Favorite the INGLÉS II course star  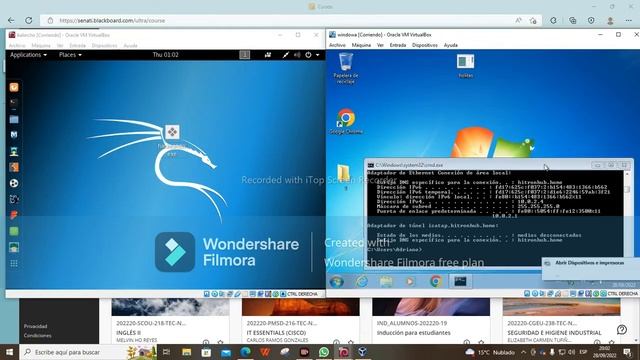(x=220, y=342)
